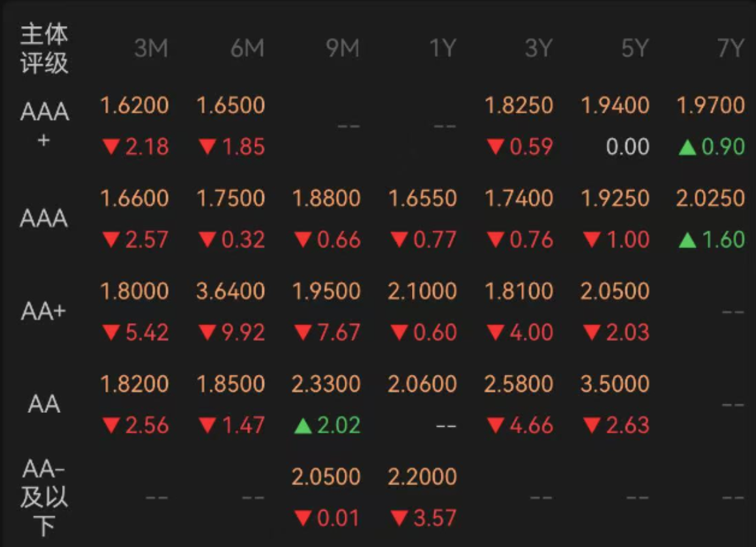Open the AAA 9M yield value 1.8800
The height and width of the screenshot is (547, 756).
(326, 198)
